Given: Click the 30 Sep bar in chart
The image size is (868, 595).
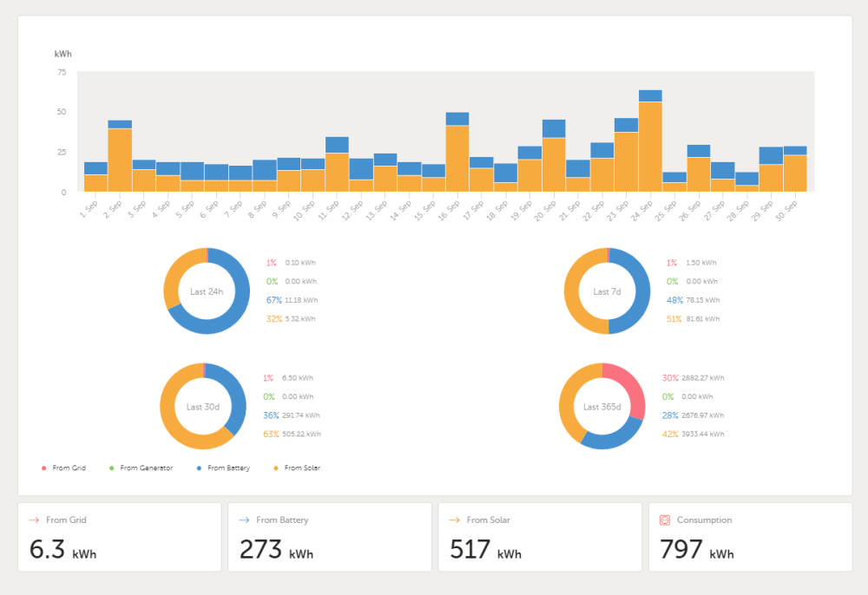Looking at the screenshot, I should click(795, 169).
